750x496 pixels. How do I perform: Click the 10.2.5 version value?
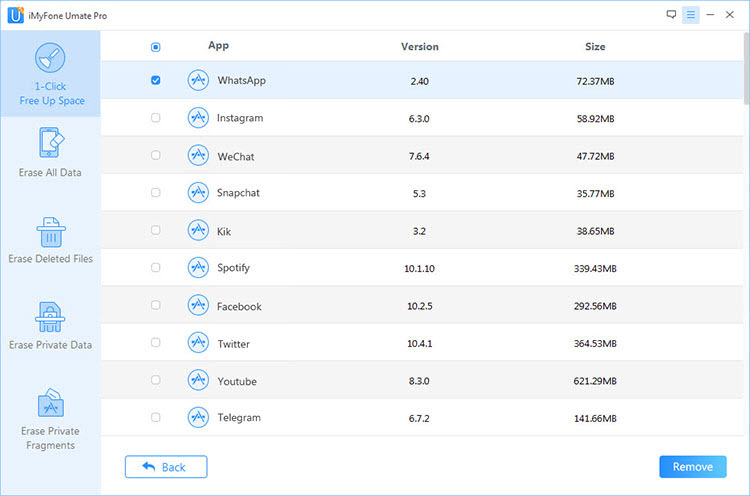tap(419, 306)
